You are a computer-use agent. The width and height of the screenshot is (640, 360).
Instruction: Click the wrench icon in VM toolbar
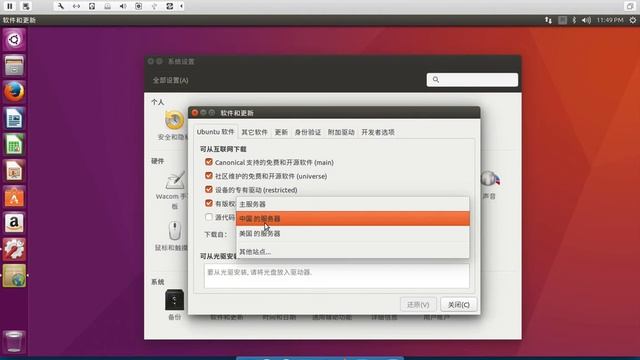pyautogui.click(x=60, y=6)
